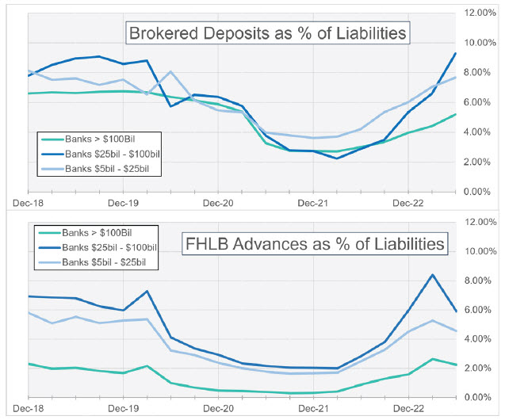Click the Dec-20 label on the Brokered Deposits axis
The width and height of the screenshot is (505, 420).
(x=217, y=204)
